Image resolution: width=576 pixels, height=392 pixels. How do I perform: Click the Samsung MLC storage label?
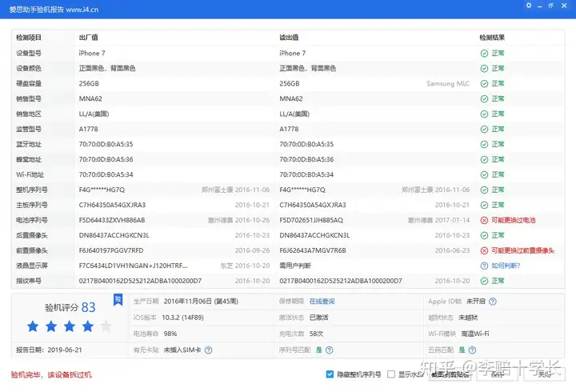coord(448,84)
